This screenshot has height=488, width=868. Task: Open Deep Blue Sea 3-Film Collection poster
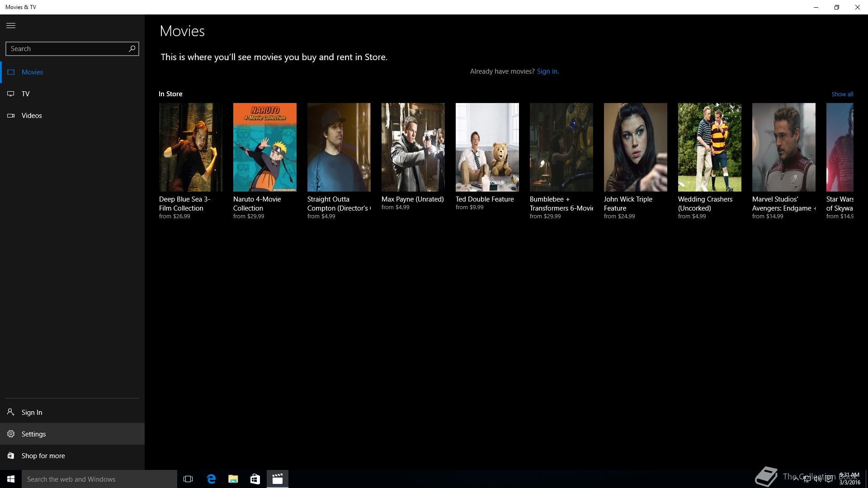click(x=191, y=147)
